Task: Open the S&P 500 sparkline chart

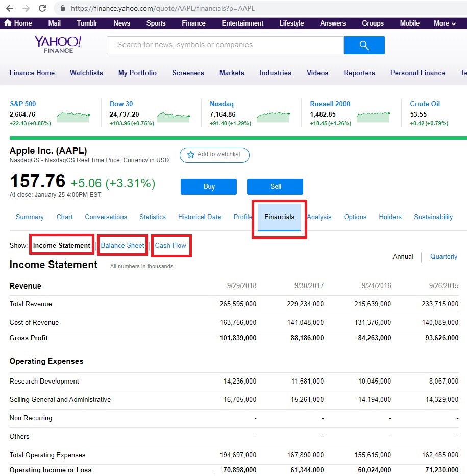Action: coord(73,117)
